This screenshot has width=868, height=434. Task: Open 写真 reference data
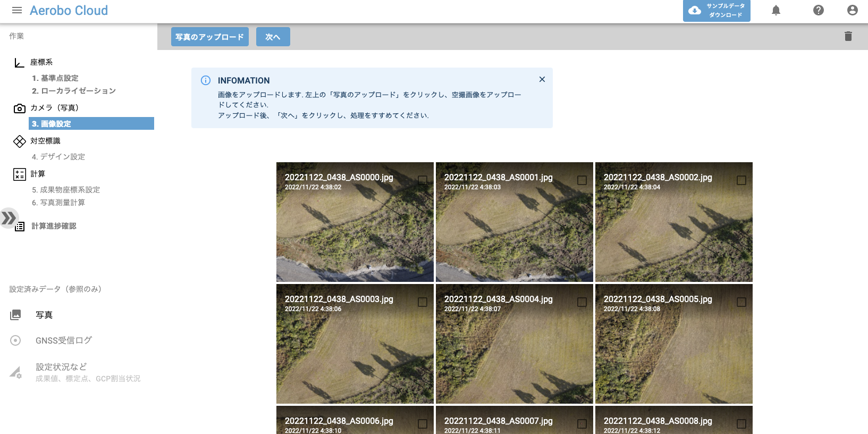tap(44, 315)
